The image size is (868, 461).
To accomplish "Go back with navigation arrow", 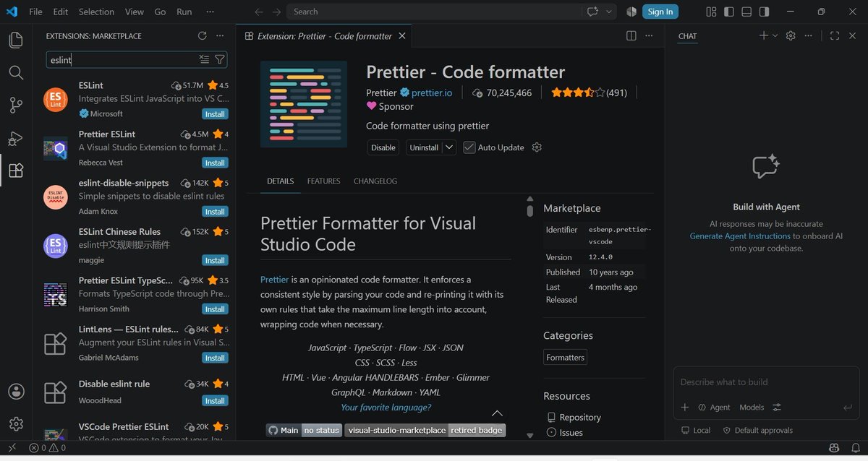I will (259, 12).
